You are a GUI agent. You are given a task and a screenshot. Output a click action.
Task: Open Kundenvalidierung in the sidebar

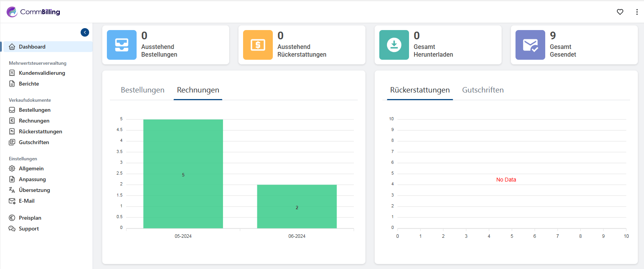pos(42,73)
